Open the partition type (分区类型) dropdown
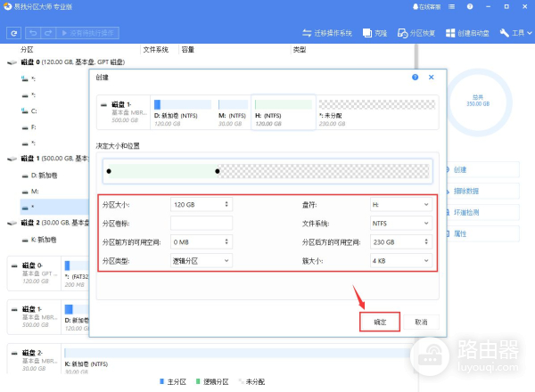 click(202, 261)
